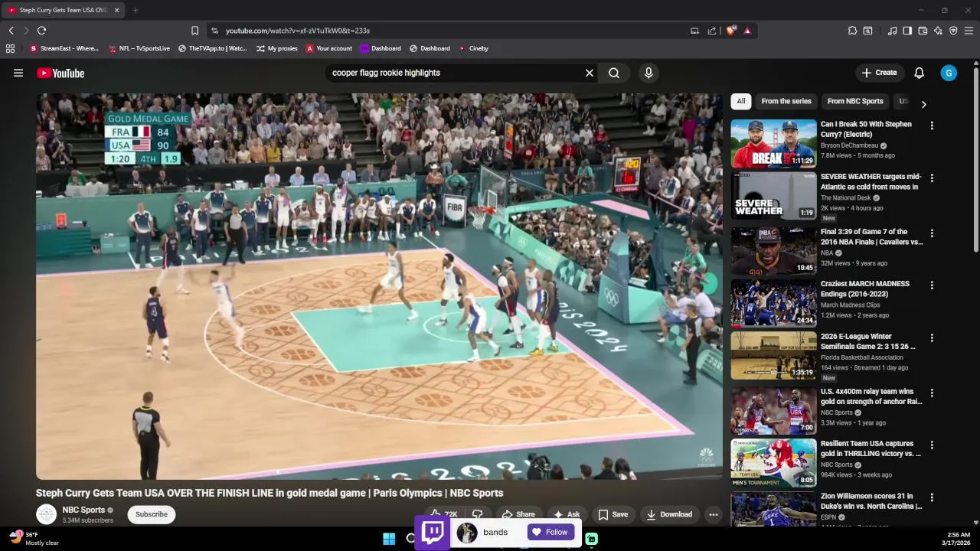Viewport: 980px width, 551px height.
Task: Clear the search box text with X
Action: tap(590, 73)
